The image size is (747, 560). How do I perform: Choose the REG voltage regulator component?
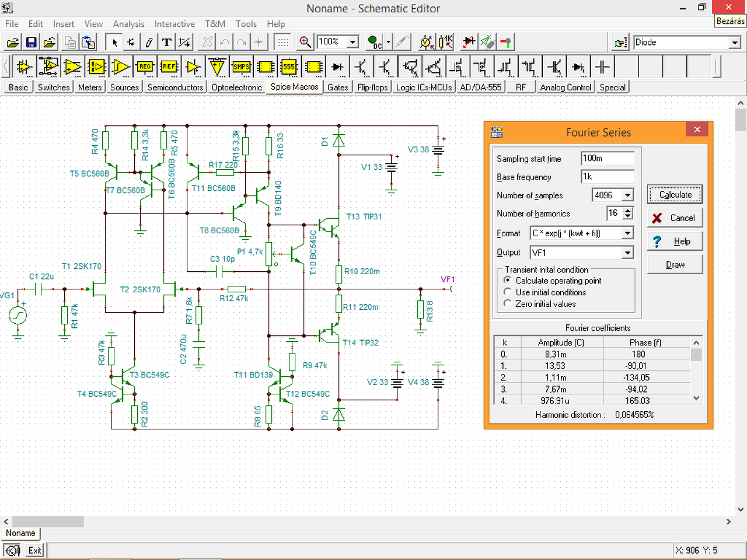[145, 67]
